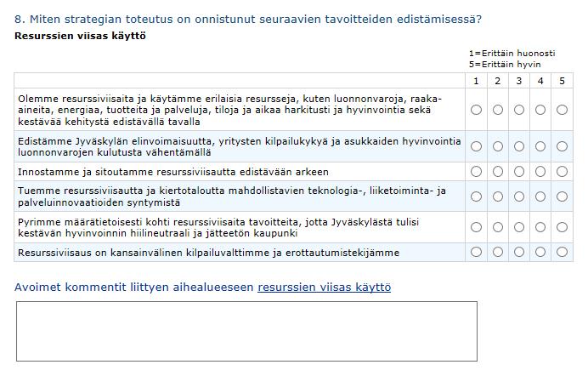Choose rating 1 for 'Pyrimme määrätietoisesti' row
588x376 pixels.
pyautogui.click(x=476, y=227)
